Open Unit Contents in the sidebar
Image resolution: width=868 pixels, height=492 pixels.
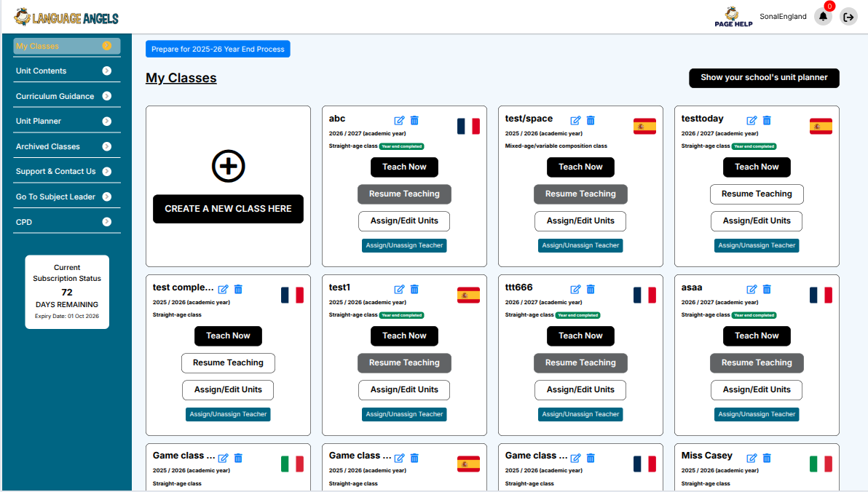(67, 71)
